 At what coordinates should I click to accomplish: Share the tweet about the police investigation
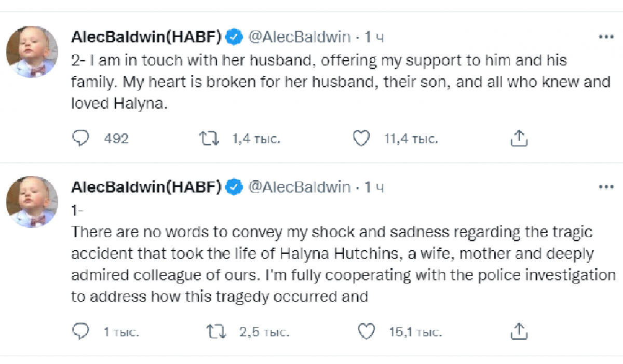click(519, 331)
